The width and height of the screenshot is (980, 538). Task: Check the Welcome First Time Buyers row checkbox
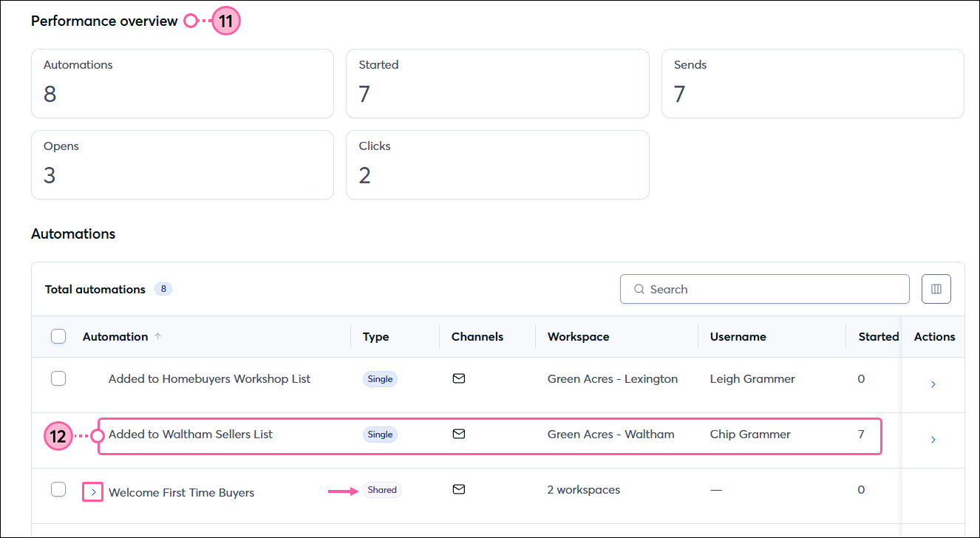[58, 489]
